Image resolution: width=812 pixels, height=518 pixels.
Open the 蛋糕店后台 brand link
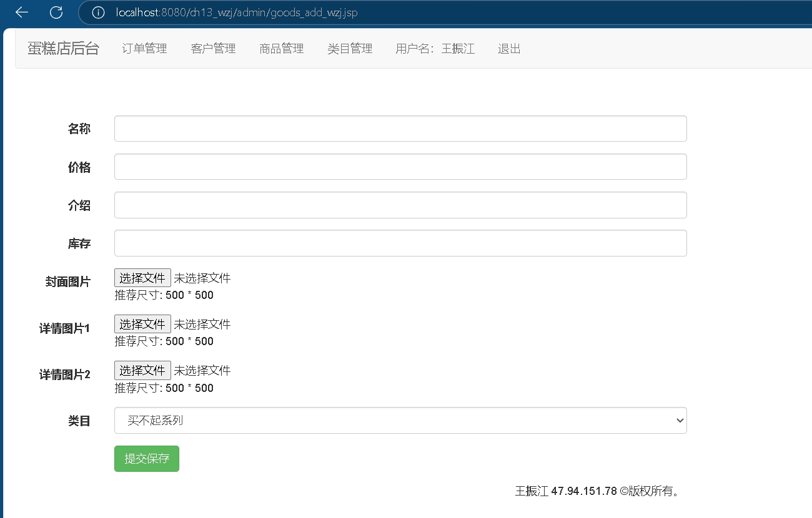tap(63, 49)
